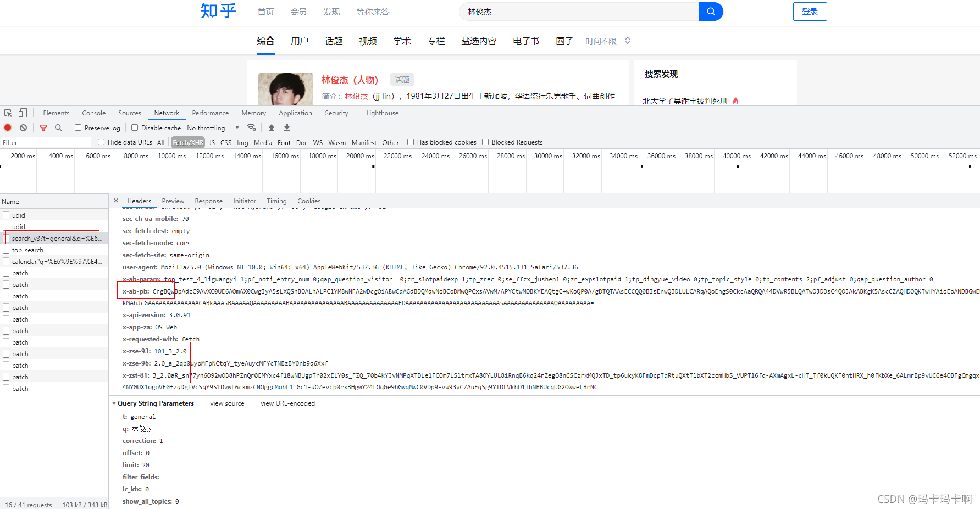Open the Application panel
Image resolution: width=980 pixels, height=509 pixels.
point(295,113)
